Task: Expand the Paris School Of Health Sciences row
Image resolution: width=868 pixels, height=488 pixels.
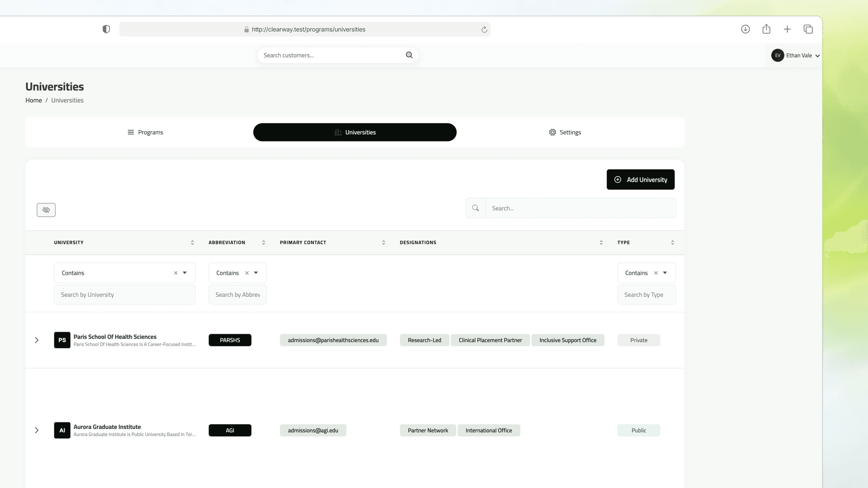Action: 37,340
